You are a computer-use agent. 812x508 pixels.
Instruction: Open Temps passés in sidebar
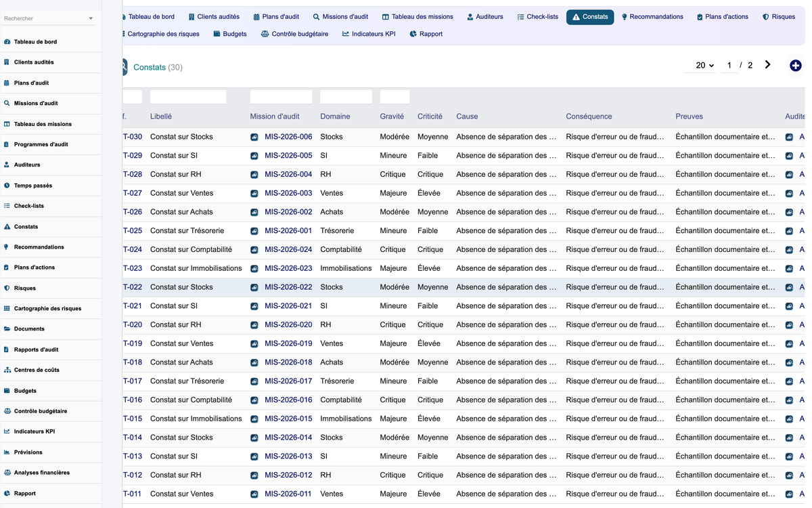tap(33, 186)
